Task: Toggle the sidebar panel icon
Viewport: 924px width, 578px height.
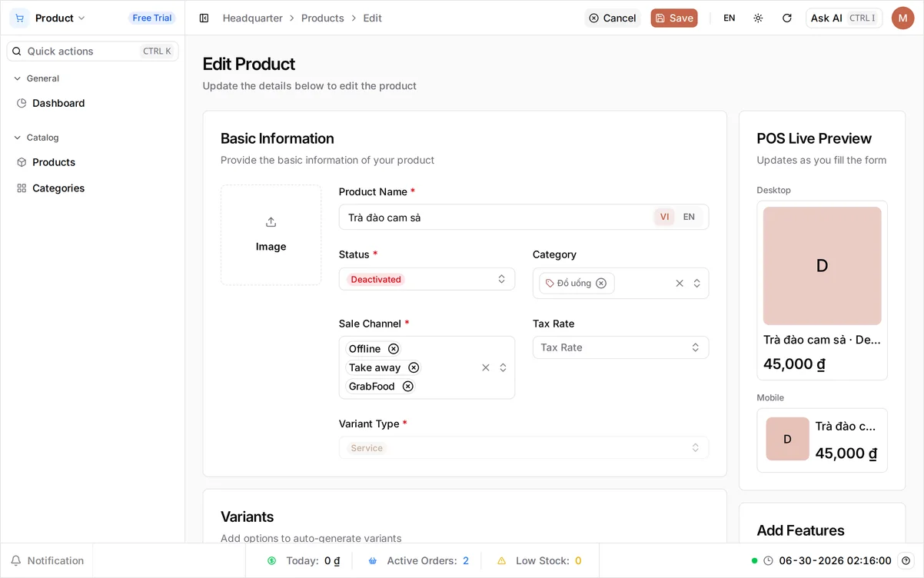Action: 204,18
